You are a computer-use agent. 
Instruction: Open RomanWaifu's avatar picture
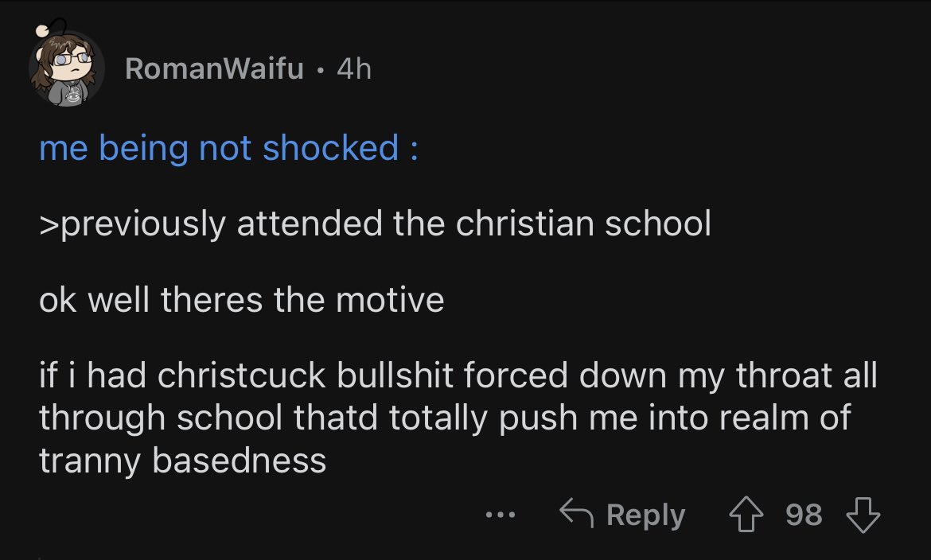(x=67, y=68)
